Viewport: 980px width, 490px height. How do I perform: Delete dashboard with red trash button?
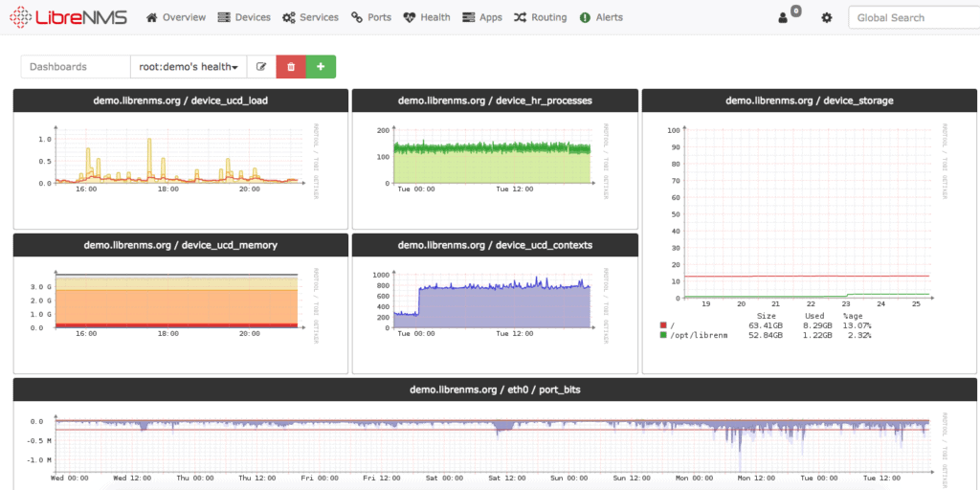(x=291, y=67)
